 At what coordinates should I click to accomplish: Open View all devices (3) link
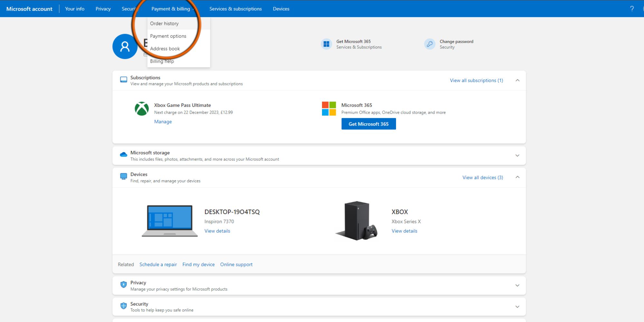483,177
